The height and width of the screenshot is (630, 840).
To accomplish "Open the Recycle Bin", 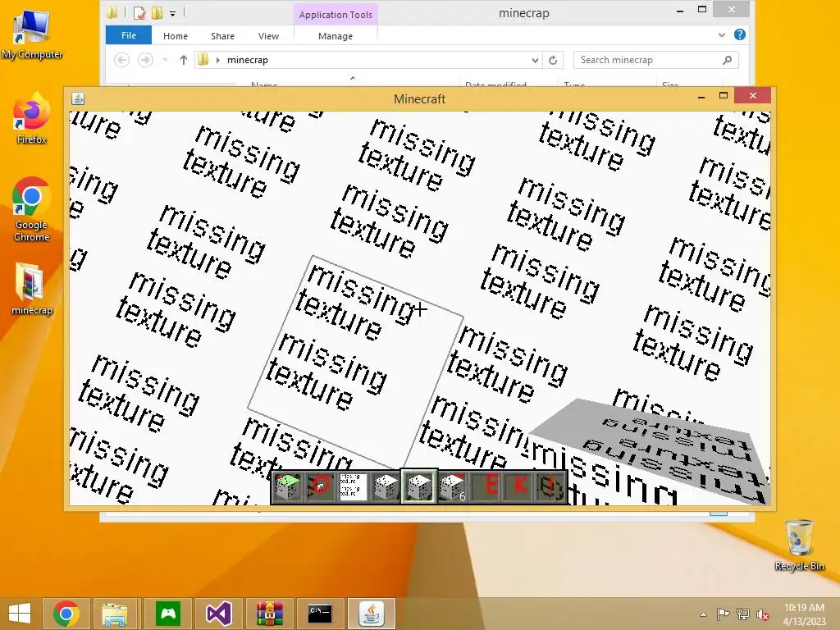I will (799, 546).
